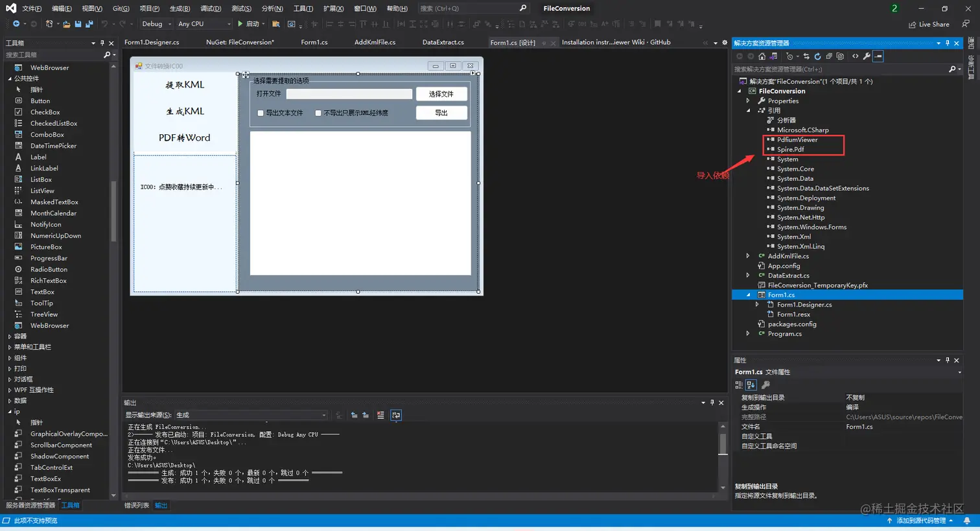Expand the 容器 toolbox group
Image resolution: width=980 pixels, height=531 pixels.
pyautogui.click(x=10, y=336)
